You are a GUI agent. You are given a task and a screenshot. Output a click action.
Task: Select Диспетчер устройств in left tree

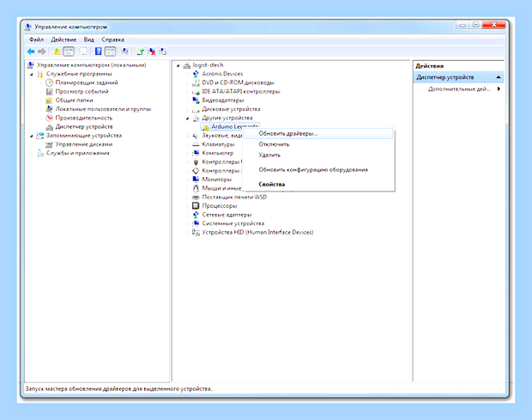coord(84,126)
